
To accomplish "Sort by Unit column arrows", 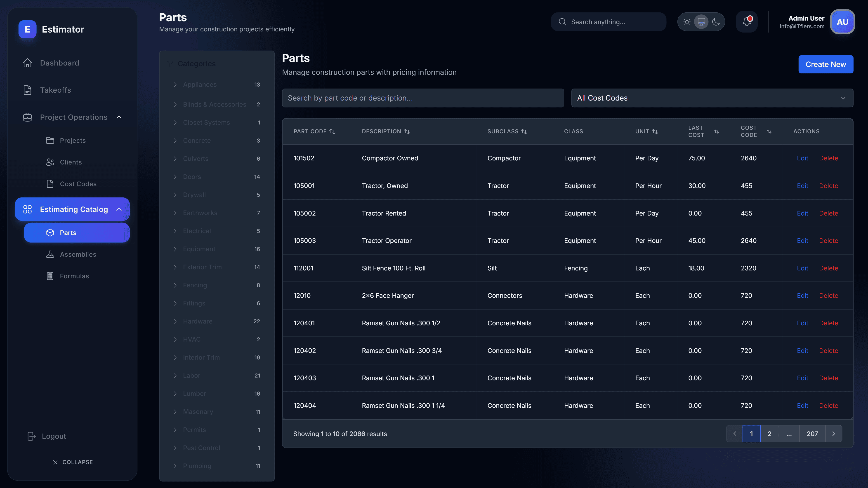I will pyautogui.click(x=655, y=131).
